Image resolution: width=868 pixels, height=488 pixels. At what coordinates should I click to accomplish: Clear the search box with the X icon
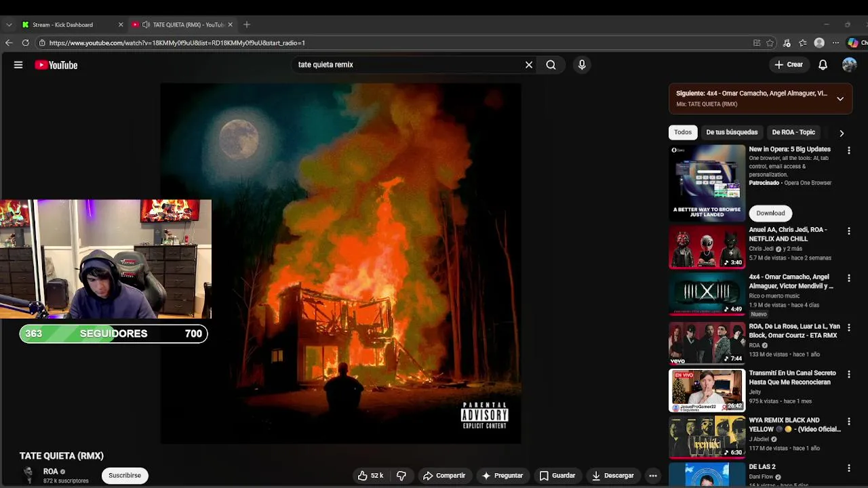529,65
